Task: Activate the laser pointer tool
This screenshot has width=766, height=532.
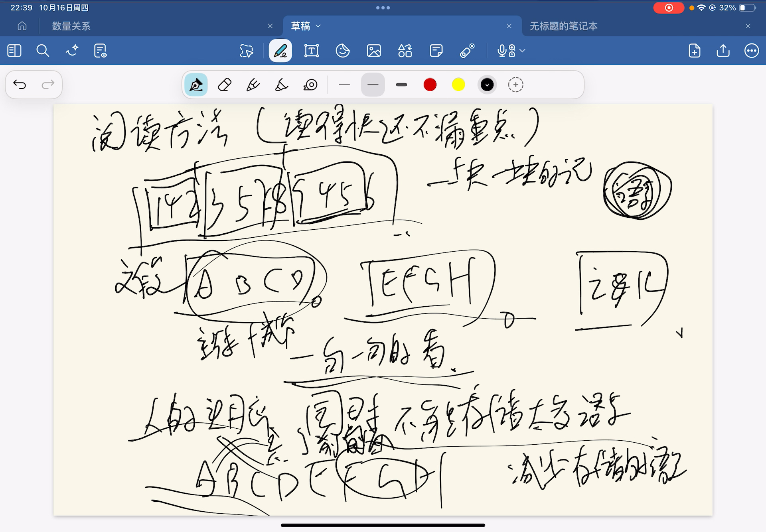Action: pyautogui.click(x=467, y=51)
